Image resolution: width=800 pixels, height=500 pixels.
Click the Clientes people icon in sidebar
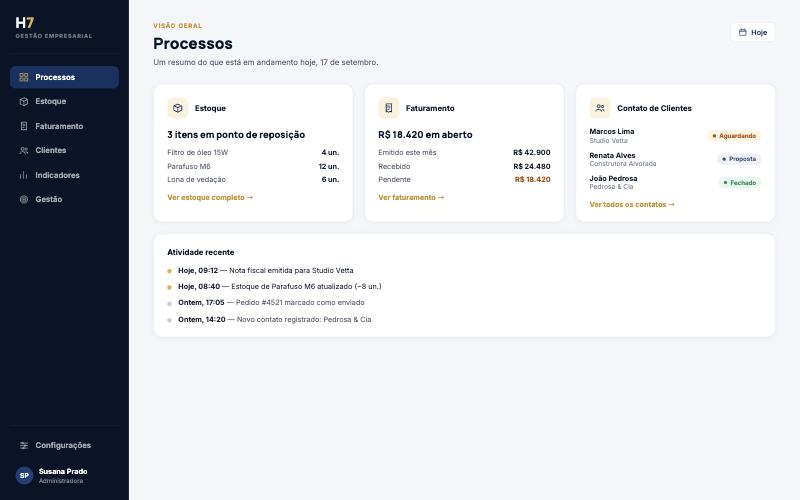pos(23,151)
